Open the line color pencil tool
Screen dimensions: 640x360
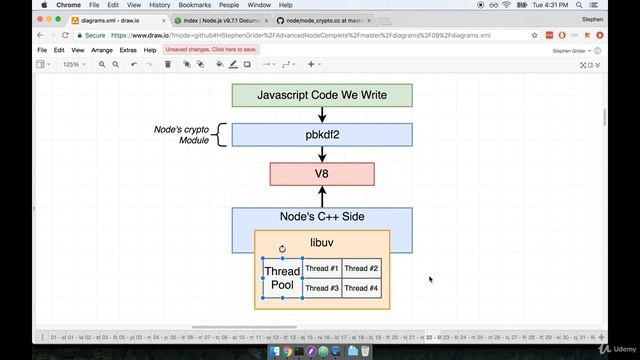click(x=233, y=64)
